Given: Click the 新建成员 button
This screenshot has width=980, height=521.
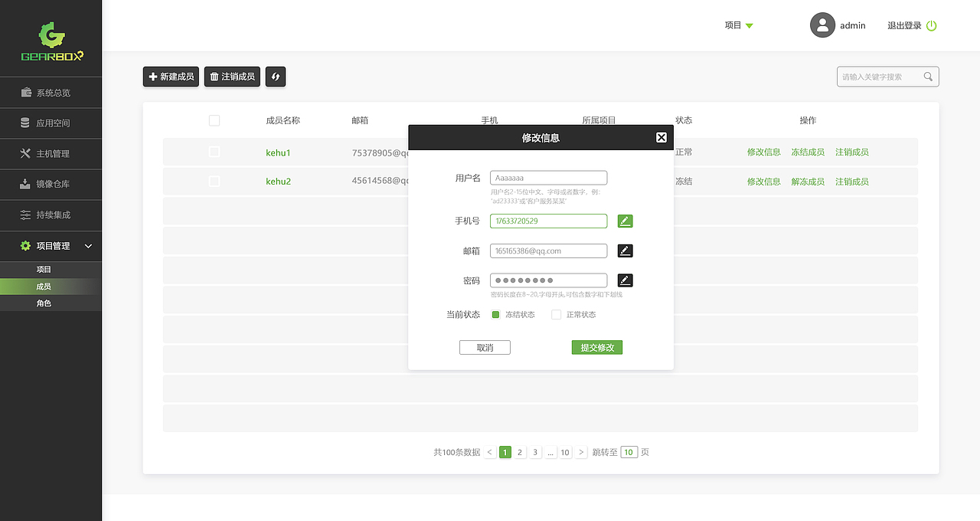Looking at the screenshot, I should [x=171, y=77].
